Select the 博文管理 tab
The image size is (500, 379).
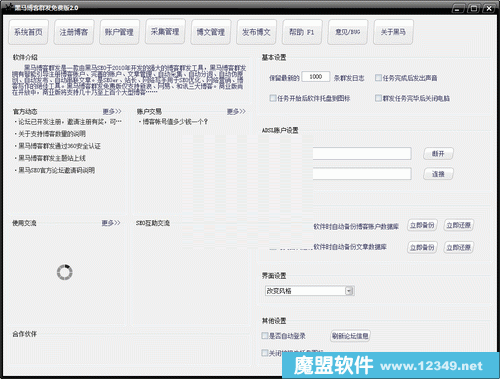pyautogui.click(x=211, y=32)
